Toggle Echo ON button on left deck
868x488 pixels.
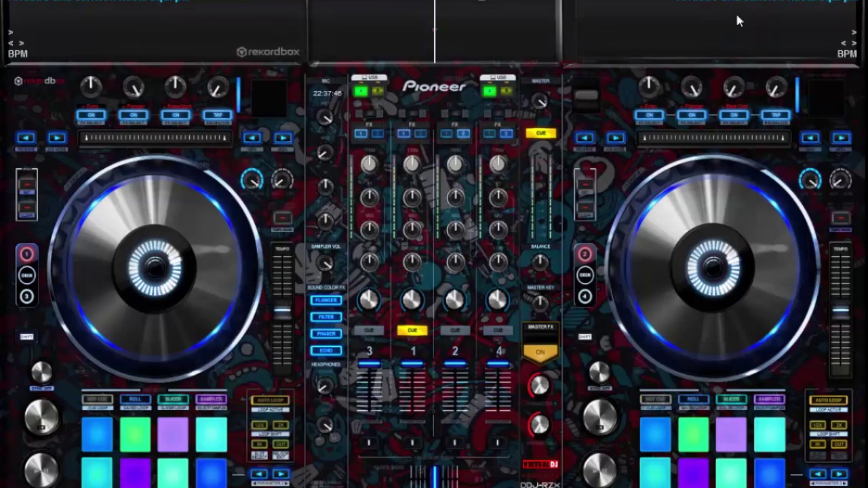click(91, 115)
